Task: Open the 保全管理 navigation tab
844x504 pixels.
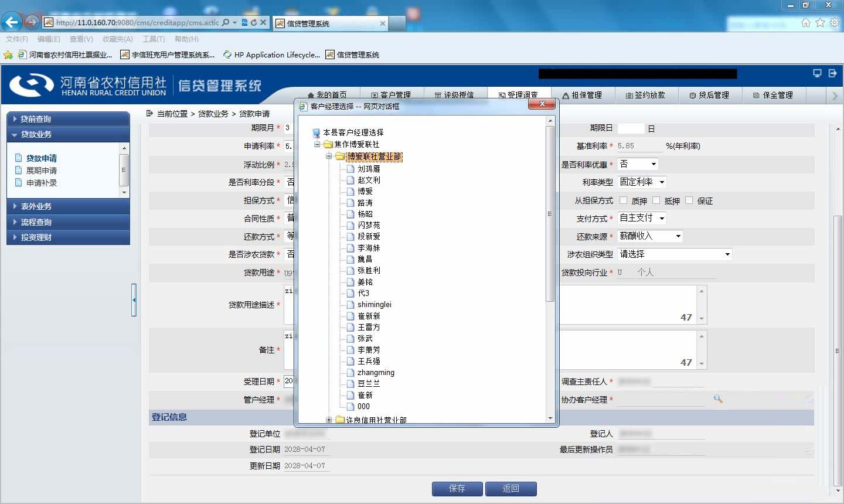Action: pyautogui.click(x=774, y=95)
